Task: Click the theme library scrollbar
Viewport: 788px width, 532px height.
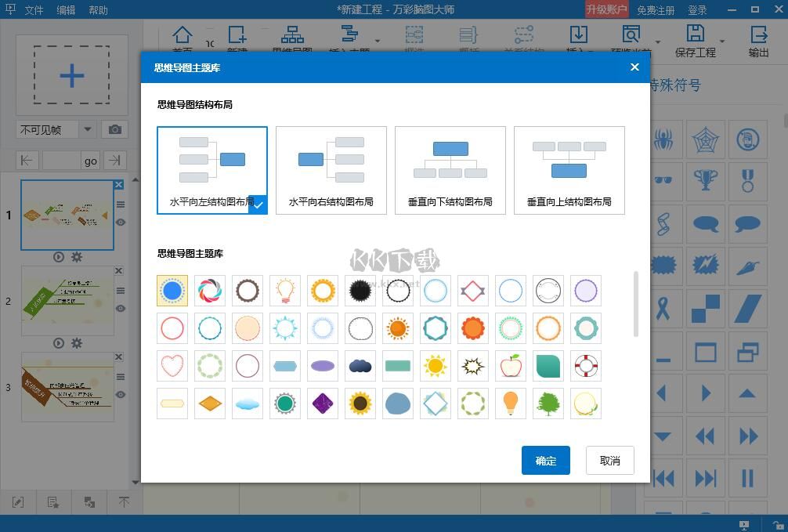Action: coord(636,304)
